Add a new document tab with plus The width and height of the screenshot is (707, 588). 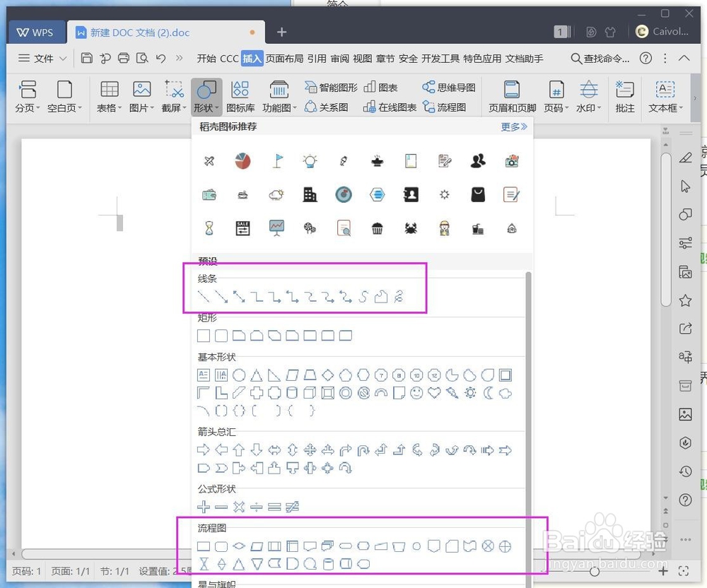point(282,32)
